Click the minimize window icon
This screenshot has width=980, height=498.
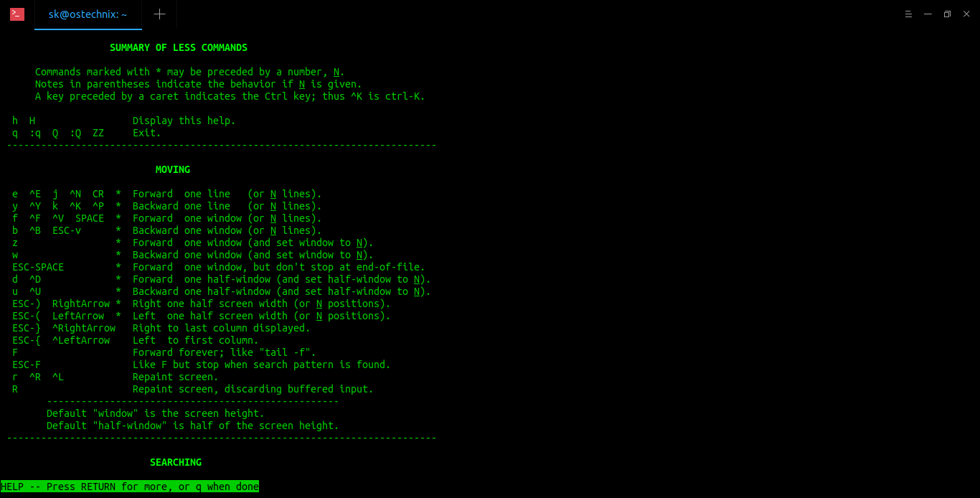pos(928,14)
